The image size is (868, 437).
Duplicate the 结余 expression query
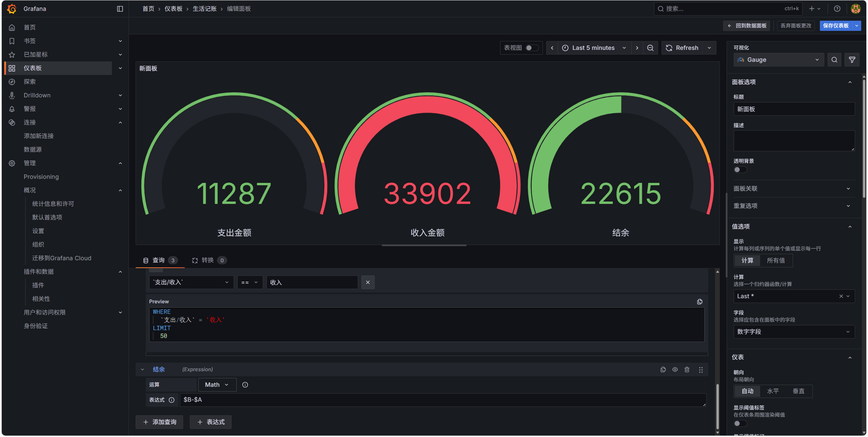click(663, 369)
